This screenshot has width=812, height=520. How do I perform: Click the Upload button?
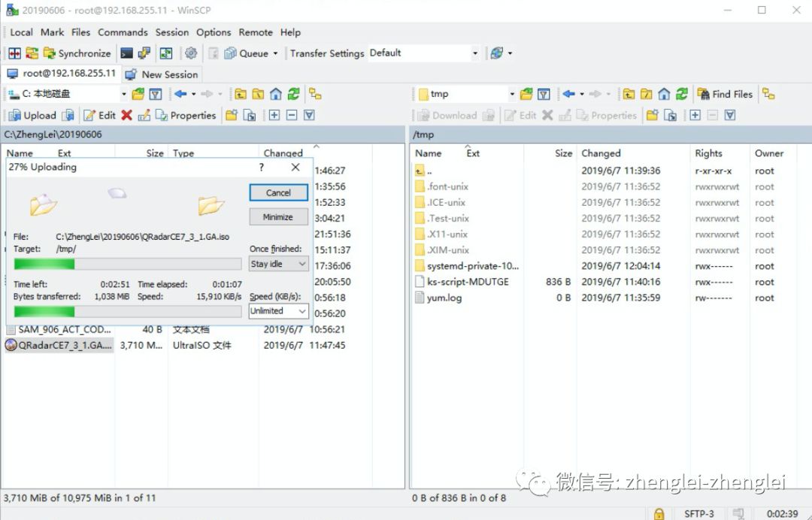(32, 116)
